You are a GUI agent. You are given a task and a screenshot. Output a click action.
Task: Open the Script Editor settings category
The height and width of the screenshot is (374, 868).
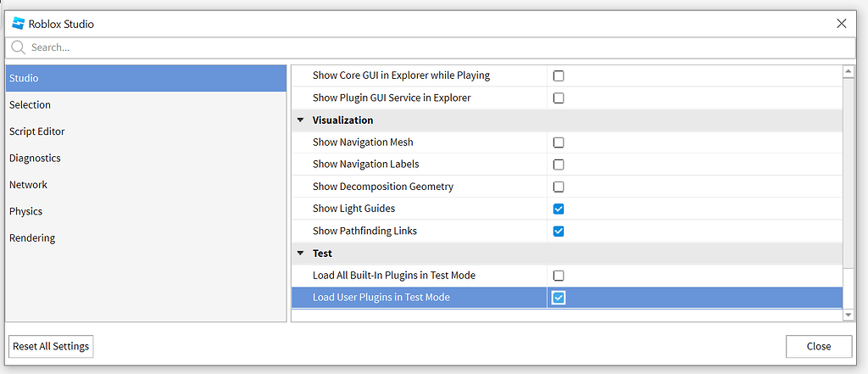click(37, 131)
